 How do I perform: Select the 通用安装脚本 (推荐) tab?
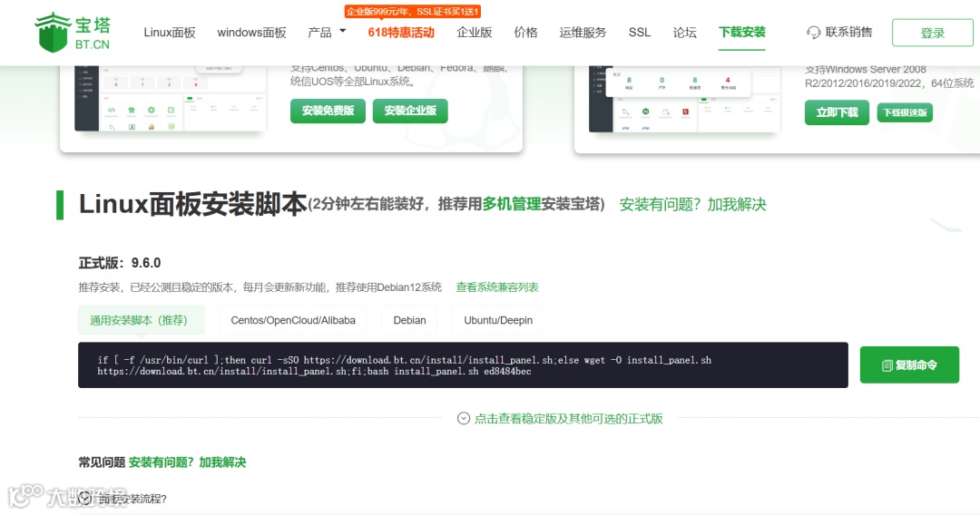click(x=142, y=320)
